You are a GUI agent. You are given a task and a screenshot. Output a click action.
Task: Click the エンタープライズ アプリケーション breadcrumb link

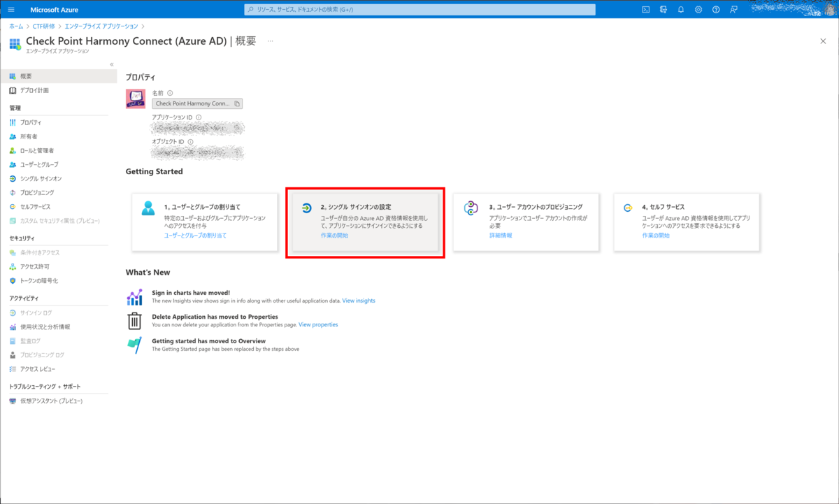101,26
